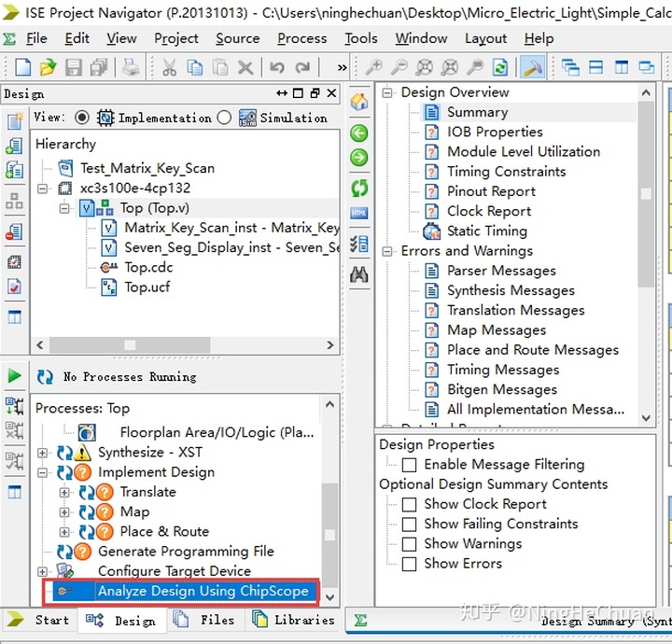The image size is (672, 644).
Task: Expand the Synthesize - XST process
Action: (42, 453)
